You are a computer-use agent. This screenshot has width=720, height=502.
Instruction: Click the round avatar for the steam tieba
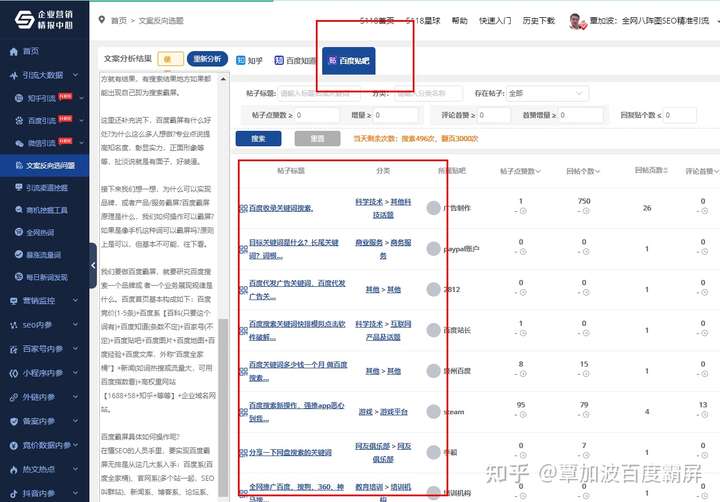(433, 412)
